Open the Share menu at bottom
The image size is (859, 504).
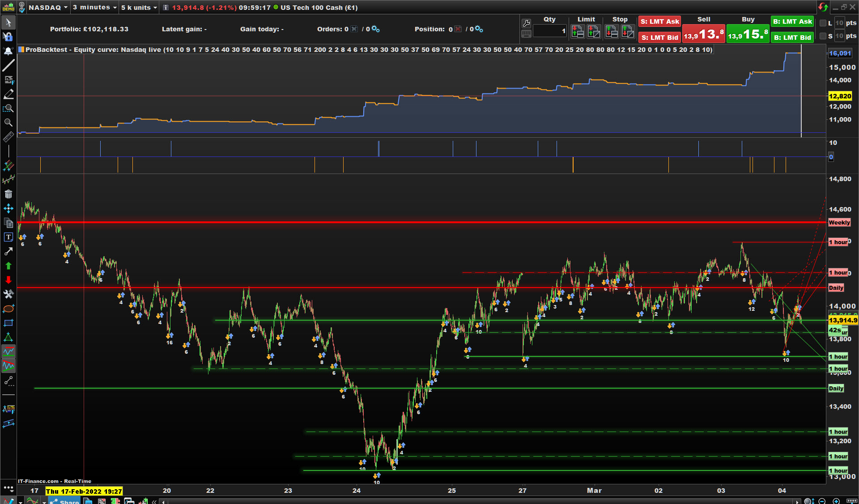click(65, 501)
